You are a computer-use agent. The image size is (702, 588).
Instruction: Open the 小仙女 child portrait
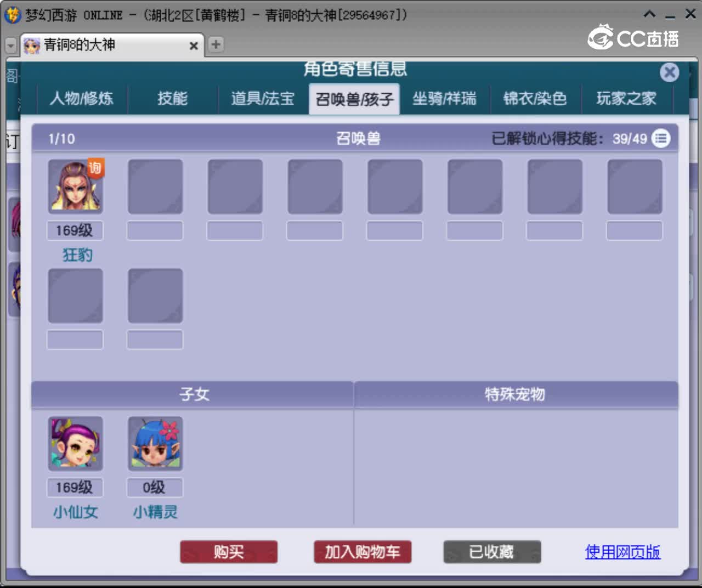[x=75, y=443]
